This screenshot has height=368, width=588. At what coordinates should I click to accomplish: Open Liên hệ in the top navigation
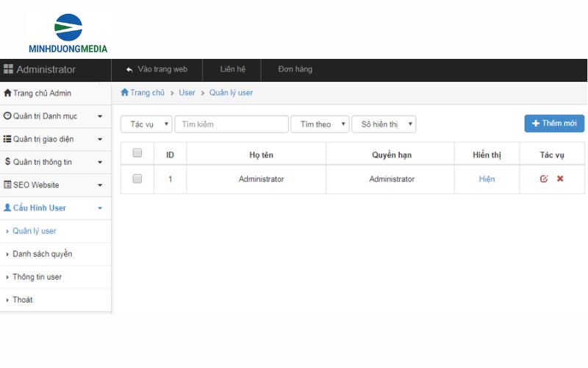(232, 69)
